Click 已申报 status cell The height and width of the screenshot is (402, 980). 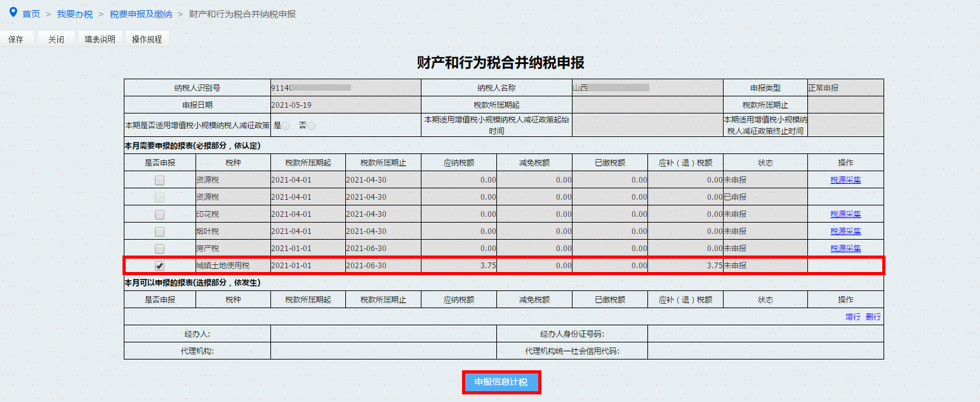pyautogui.click(x=765, y=197)
